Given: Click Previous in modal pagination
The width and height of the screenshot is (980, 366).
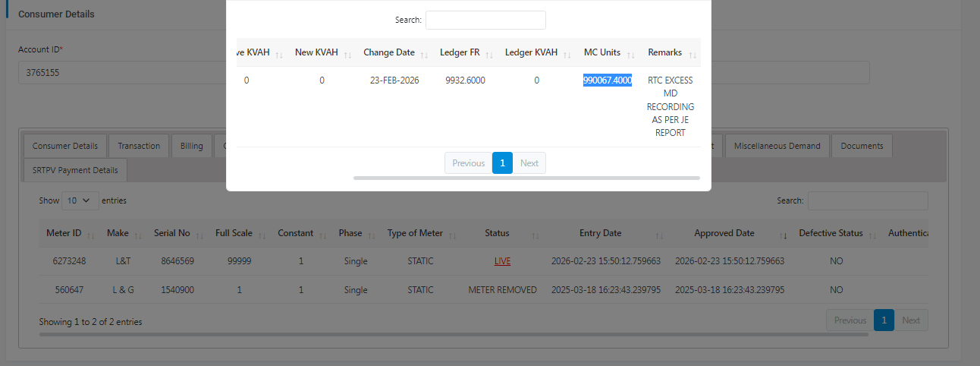Looking at the screenshot, I should 468,163.
